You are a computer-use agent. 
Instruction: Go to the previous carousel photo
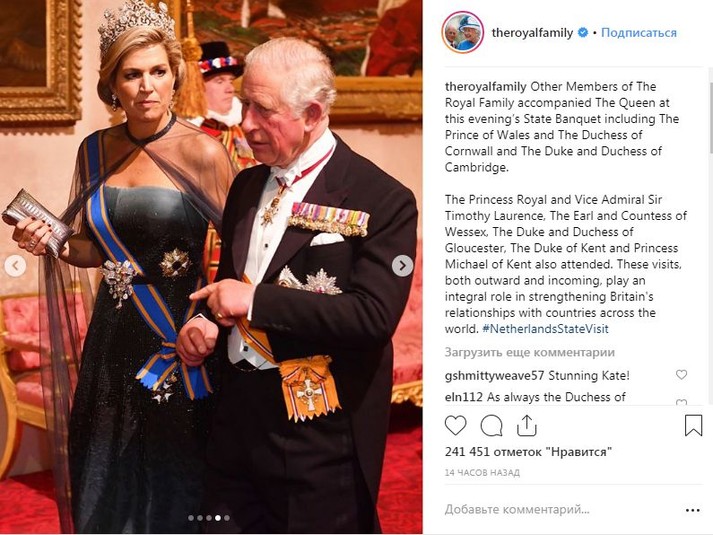coord(15,266)
